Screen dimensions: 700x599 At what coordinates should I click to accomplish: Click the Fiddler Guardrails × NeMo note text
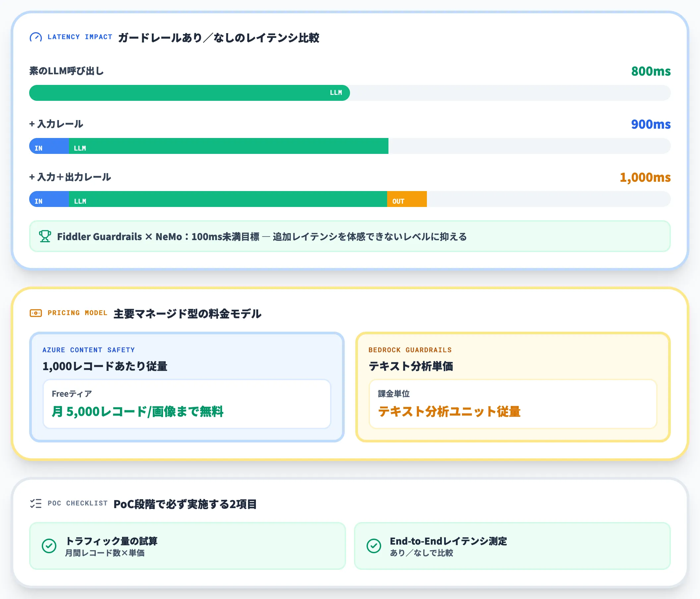(262, 236)
